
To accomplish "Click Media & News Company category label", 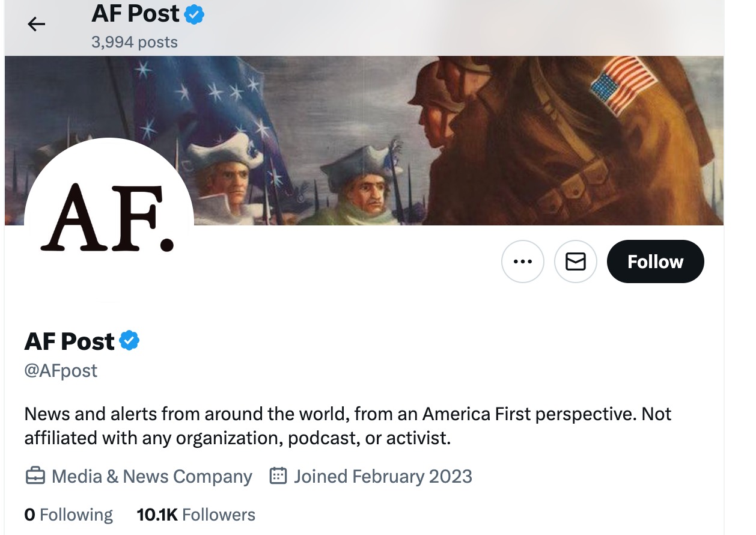I will tap(151, 475).
